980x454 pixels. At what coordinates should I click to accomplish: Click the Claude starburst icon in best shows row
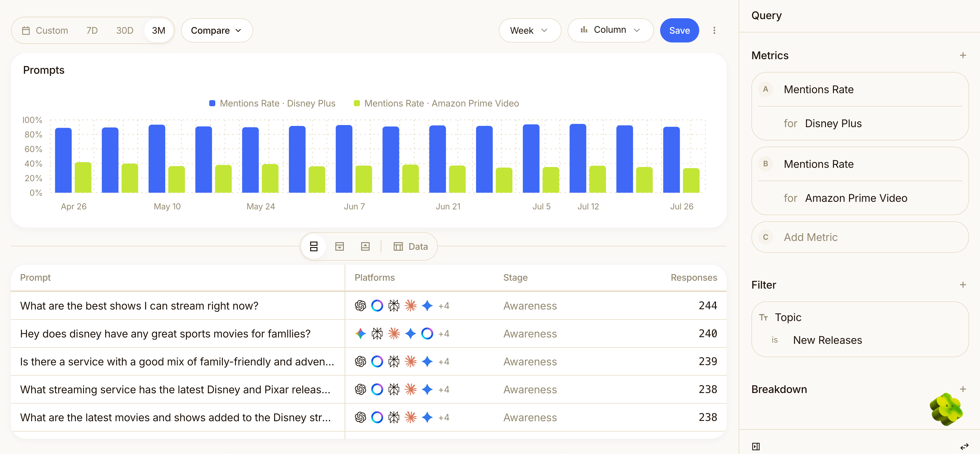pos(411,306)
